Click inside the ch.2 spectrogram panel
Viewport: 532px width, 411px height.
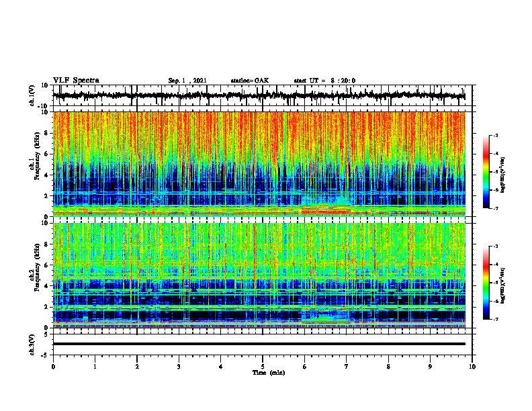pyautogui.click(x=259, y=275)
